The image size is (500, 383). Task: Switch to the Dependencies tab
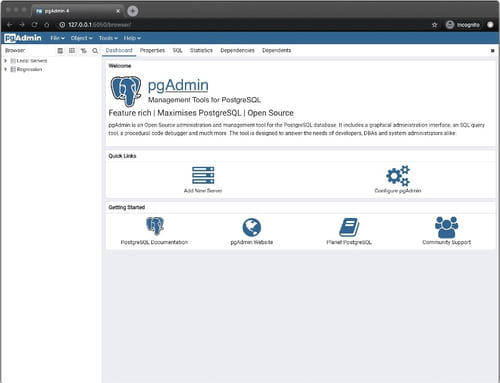[x=237, y=50]
